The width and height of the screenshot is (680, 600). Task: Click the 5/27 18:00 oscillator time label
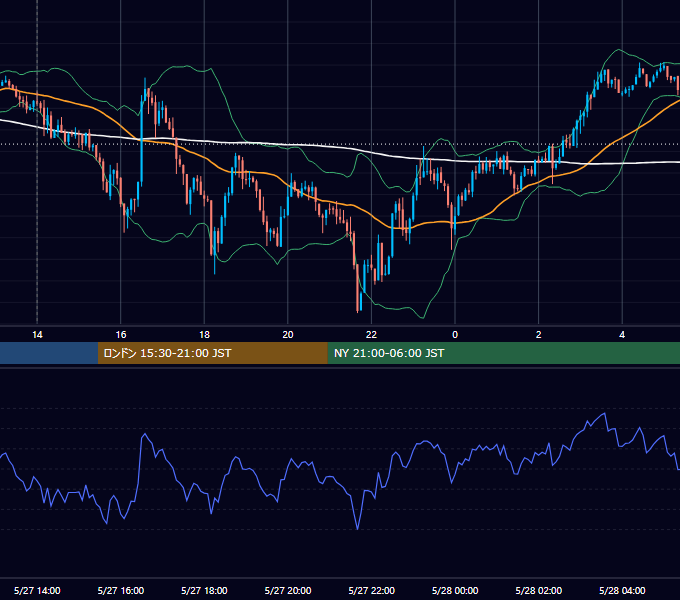point(204,590)
